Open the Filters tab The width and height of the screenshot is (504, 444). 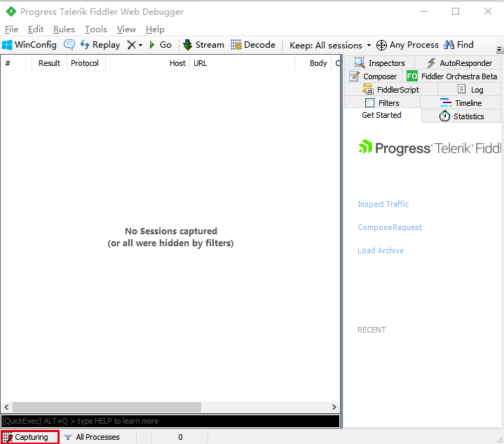(383, 103)
